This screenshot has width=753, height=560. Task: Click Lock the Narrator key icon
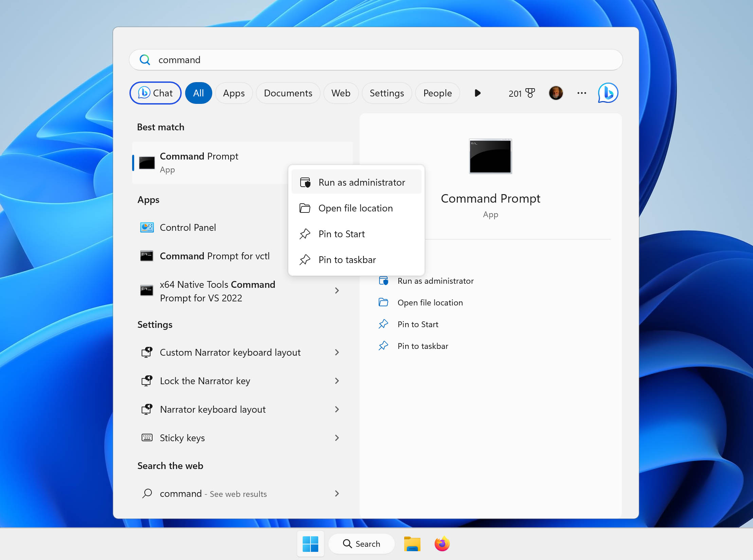(x=147, y=381)
